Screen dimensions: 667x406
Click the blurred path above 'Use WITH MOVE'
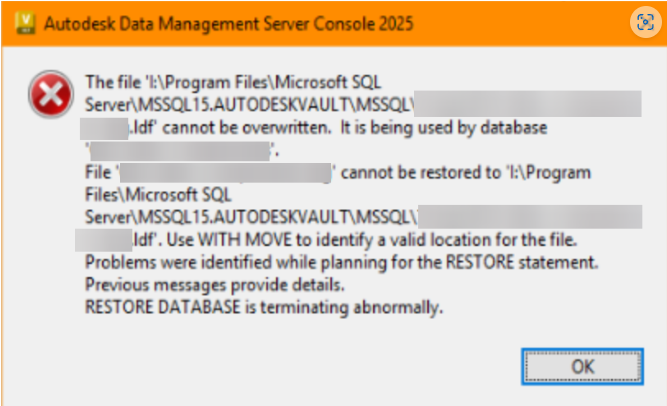[x=529, y=217]
